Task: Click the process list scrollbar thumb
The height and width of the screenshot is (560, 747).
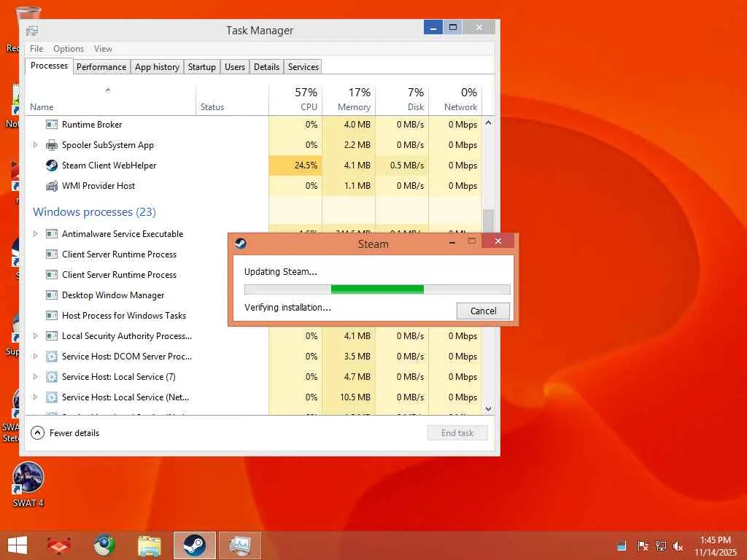Action: [x=488, y=220]
